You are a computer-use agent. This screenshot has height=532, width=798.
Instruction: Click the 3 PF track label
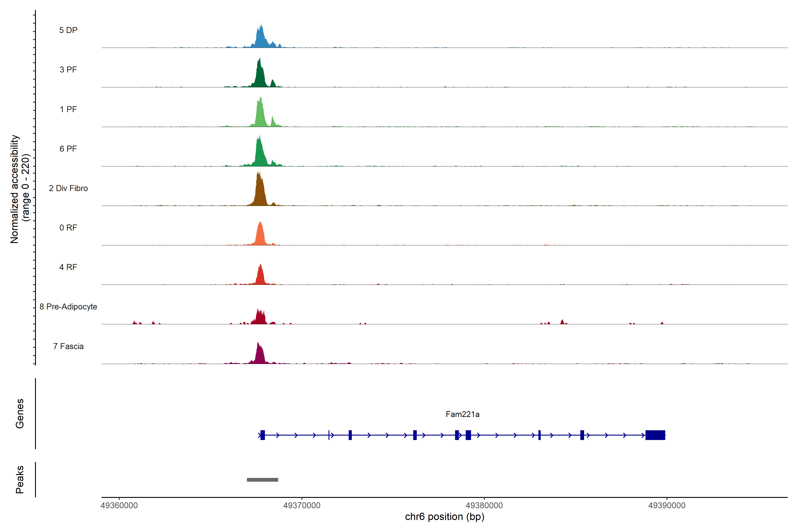tap(68, 70)
